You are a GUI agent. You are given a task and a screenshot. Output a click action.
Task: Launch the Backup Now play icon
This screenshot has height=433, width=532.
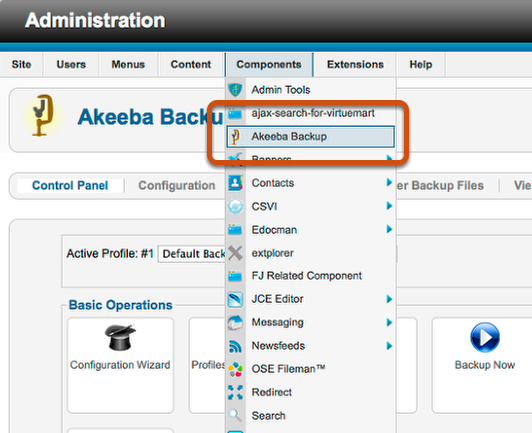(485, 338)
